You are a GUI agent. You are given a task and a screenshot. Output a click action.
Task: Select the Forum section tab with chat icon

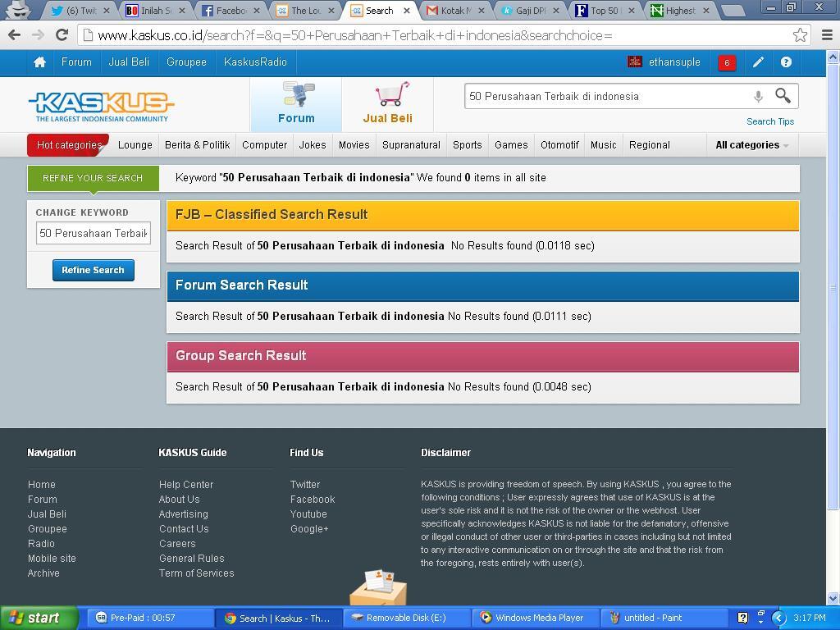pyautogui.click(x=296, y=104)
